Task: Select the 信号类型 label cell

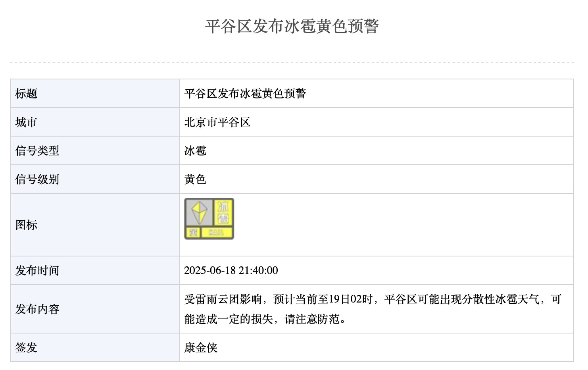Action: point(95,150)
